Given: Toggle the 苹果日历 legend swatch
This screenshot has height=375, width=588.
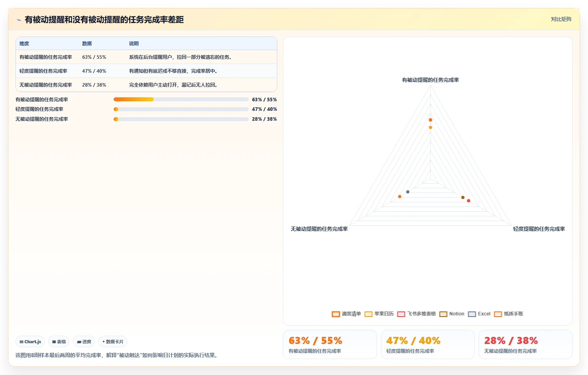Looking at the screenshot, I should tap(368, 314).
